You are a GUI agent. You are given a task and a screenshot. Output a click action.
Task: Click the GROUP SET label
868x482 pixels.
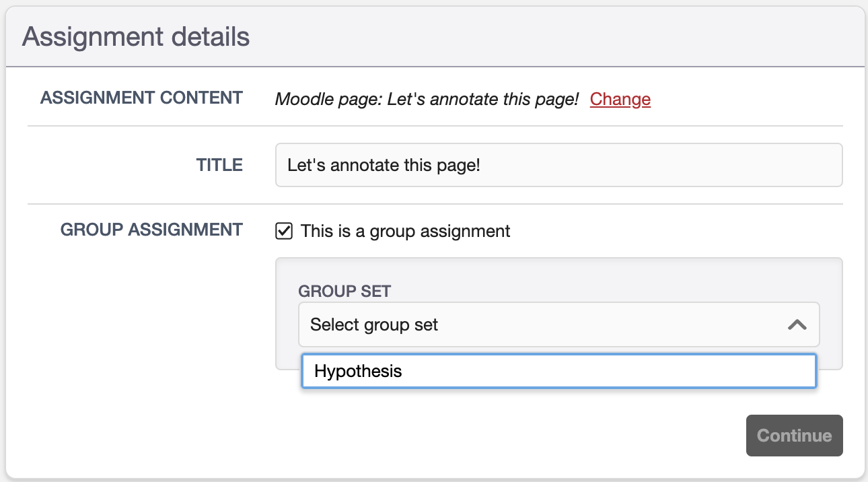tap(345, 291)
